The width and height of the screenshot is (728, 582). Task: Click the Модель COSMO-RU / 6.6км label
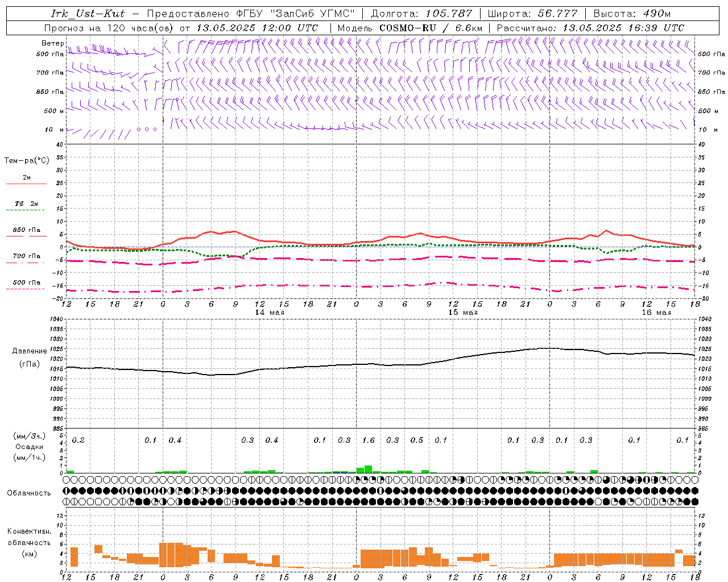pyautogui.click(x=410, y=28)
